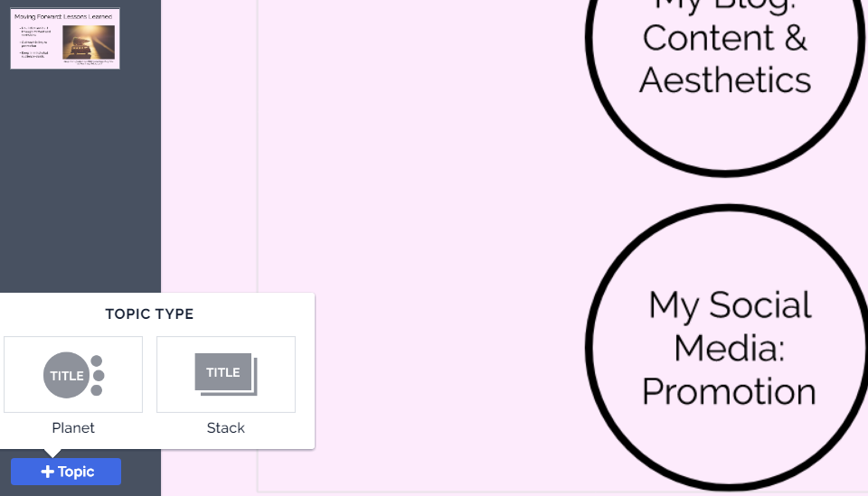Click the gray TITLE circle in Planet option

coord(66,375)
